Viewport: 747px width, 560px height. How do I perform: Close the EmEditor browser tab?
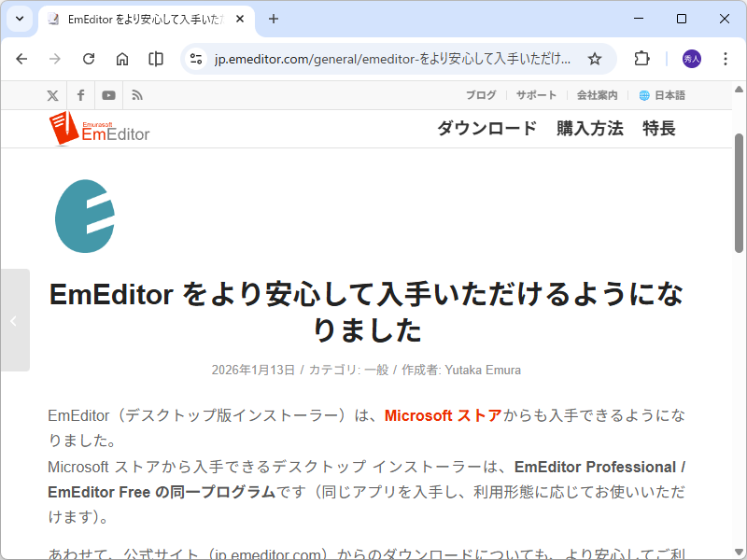[240, 19]
